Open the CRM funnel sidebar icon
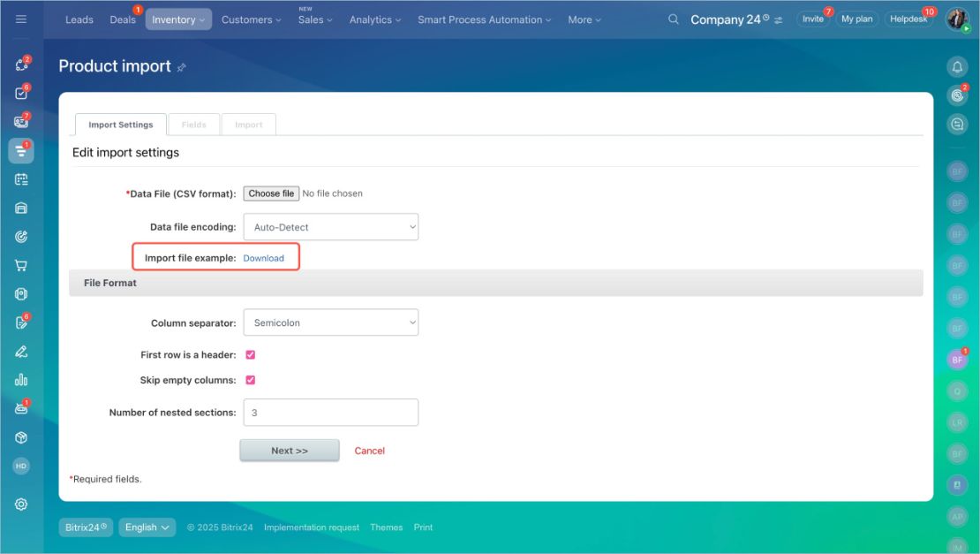Image resolution: width=980 pixels, height=554 pixels. click(20, 151)
